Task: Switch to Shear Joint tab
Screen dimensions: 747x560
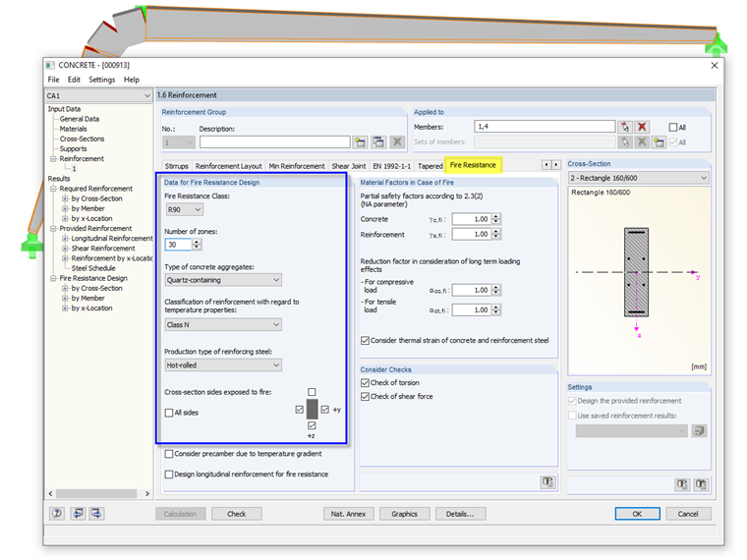Action: 349,166
